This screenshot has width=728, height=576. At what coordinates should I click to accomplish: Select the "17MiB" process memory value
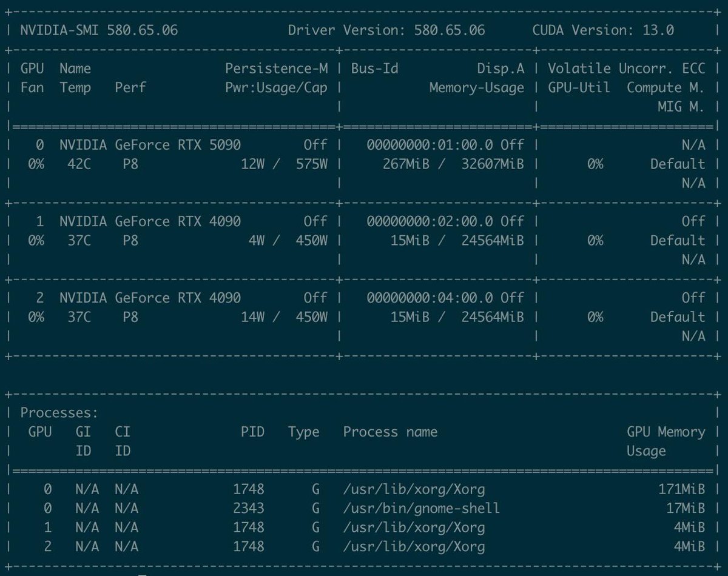(686, 508)
